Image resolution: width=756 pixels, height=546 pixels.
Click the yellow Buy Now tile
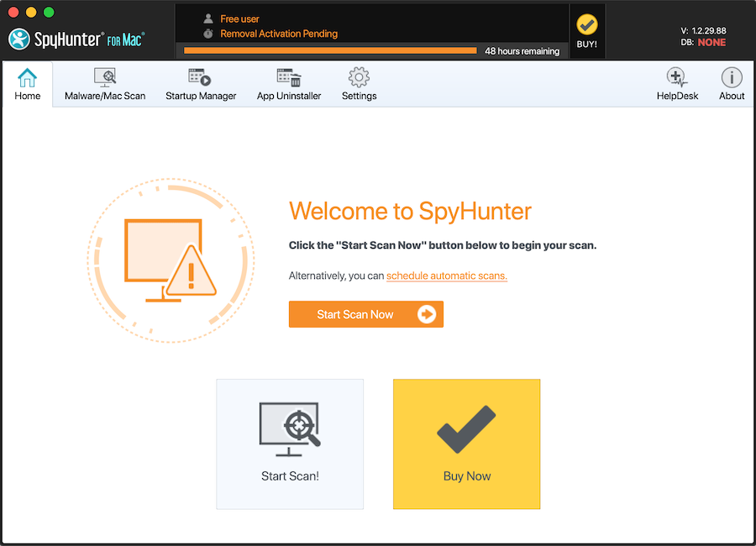click(466, 444)
